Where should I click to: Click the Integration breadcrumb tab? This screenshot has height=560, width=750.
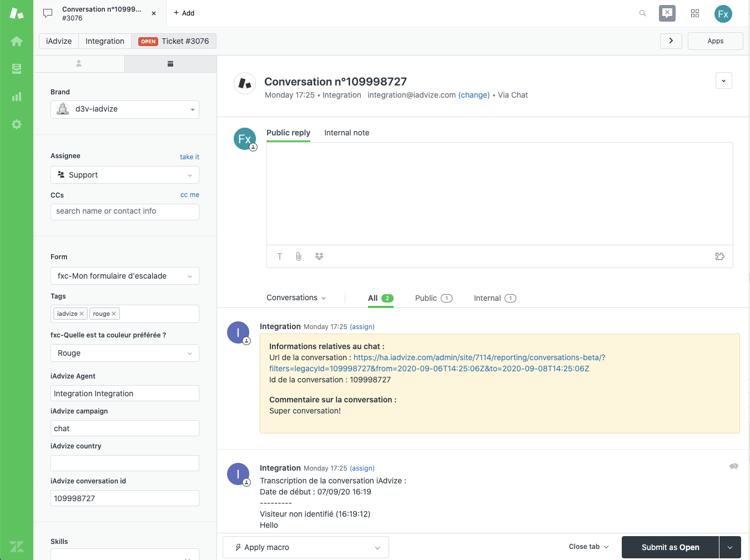point(105,41)
